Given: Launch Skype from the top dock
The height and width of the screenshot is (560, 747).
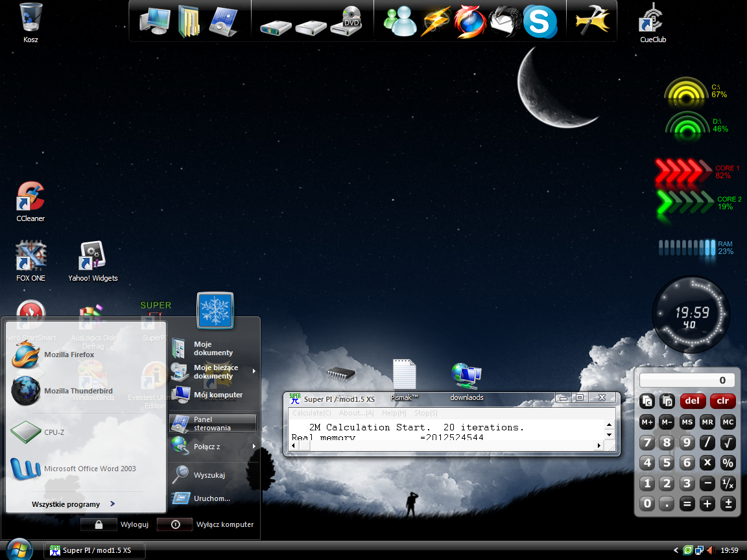Looking at the screenshot, I should [x=539, y=21].
